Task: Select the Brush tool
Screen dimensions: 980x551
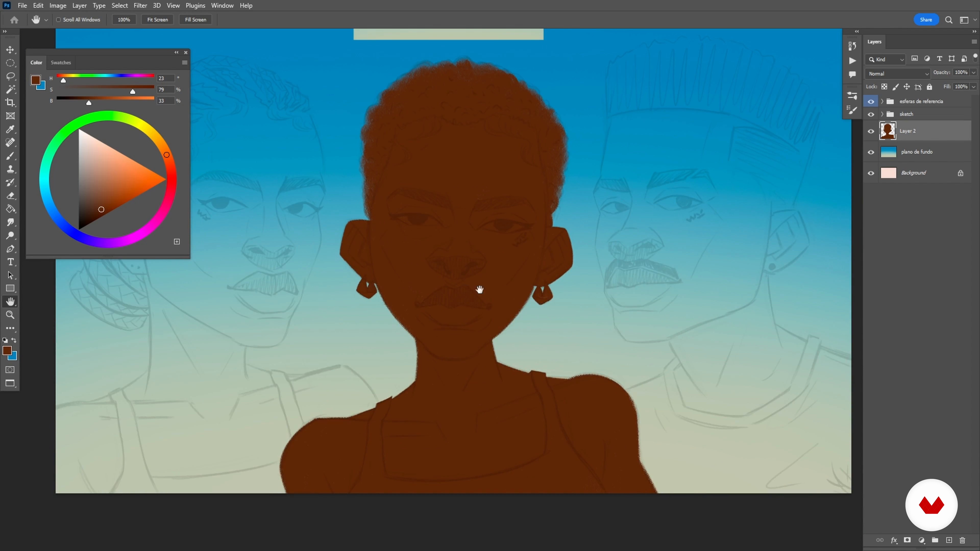Action: click(x=10, y=156)
